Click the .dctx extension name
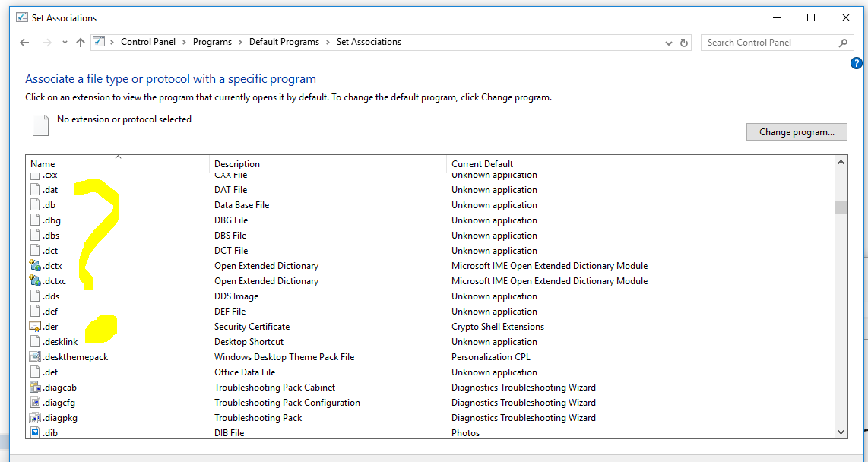868x462 pixels. pyautogui.click(x=52, y=266)
